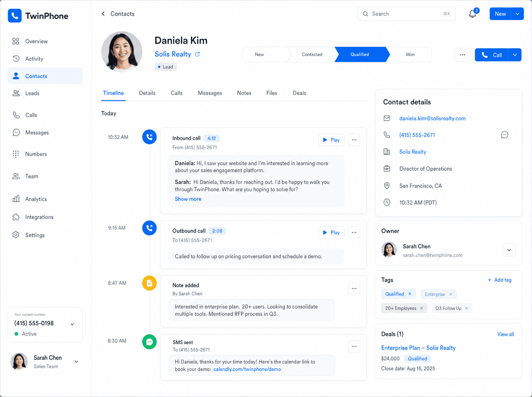Viewport: 532px width, 397px height.
Task: Click the message icon beside the phone number
Action: coord(504,135)
